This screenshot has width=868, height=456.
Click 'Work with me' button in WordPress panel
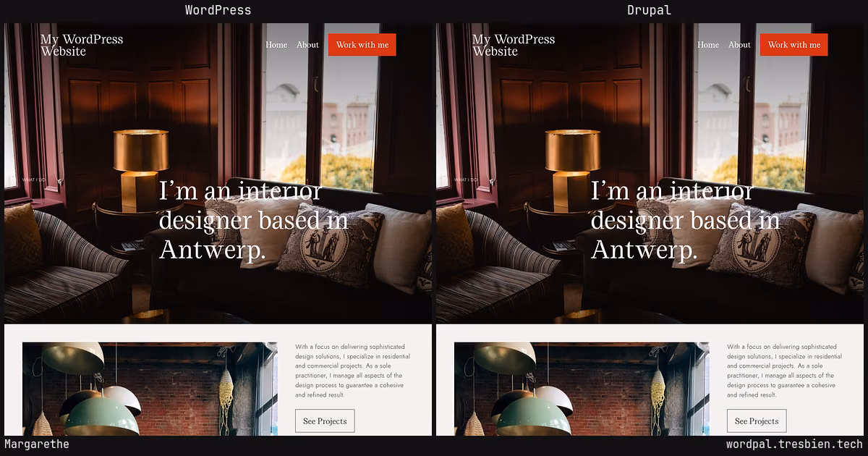[x=362, y=45]
